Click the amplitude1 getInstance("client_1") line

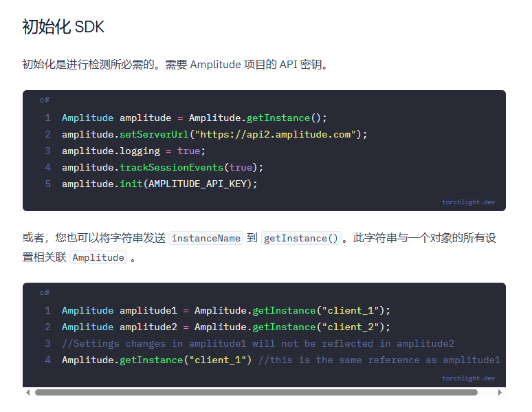226,310
